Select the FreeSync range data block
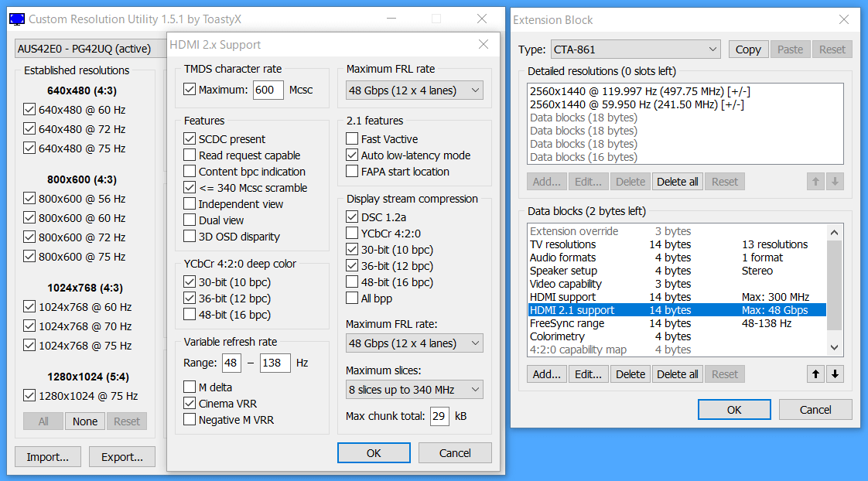Viewport: 868px width, 481px height. (678, 323)
